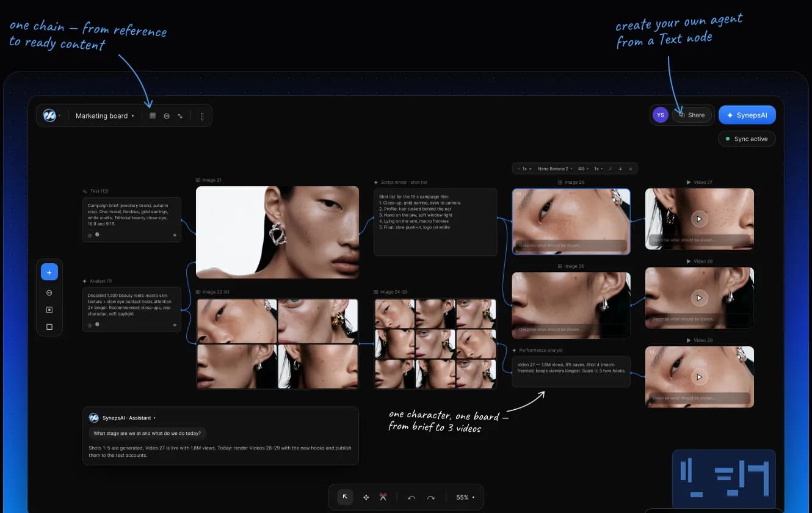Viewport: 812px width, 513px height.
Task: Close the image settings toolbar with X
Action: (630, 169)
